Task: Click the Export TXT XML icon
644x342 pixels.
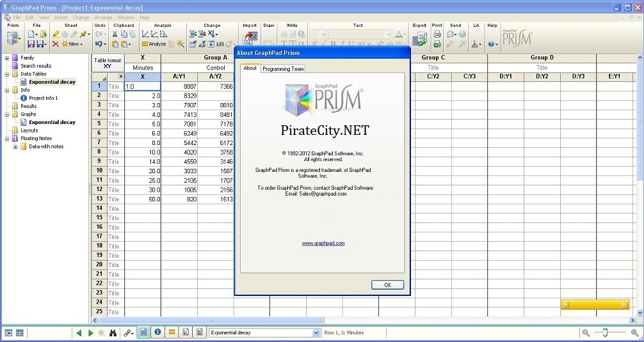Action: click(x=419, y=39)
